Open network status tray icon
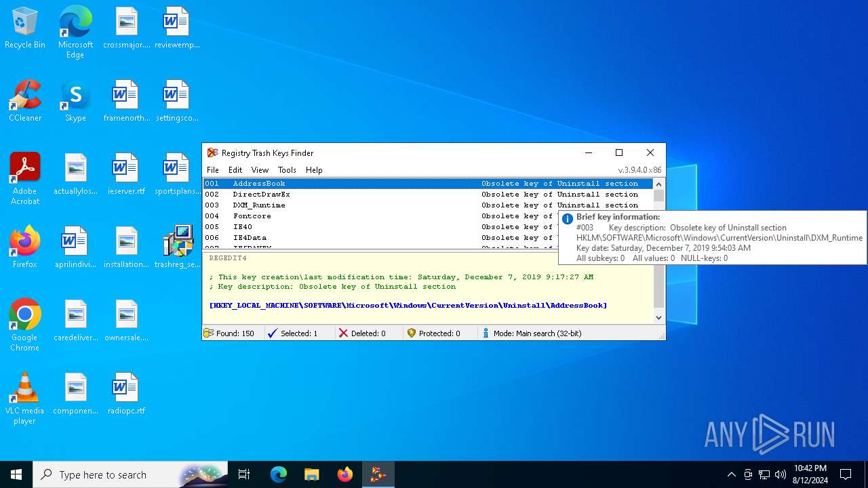Viewport: 868px width, 488px height. (x=764, y=474)
